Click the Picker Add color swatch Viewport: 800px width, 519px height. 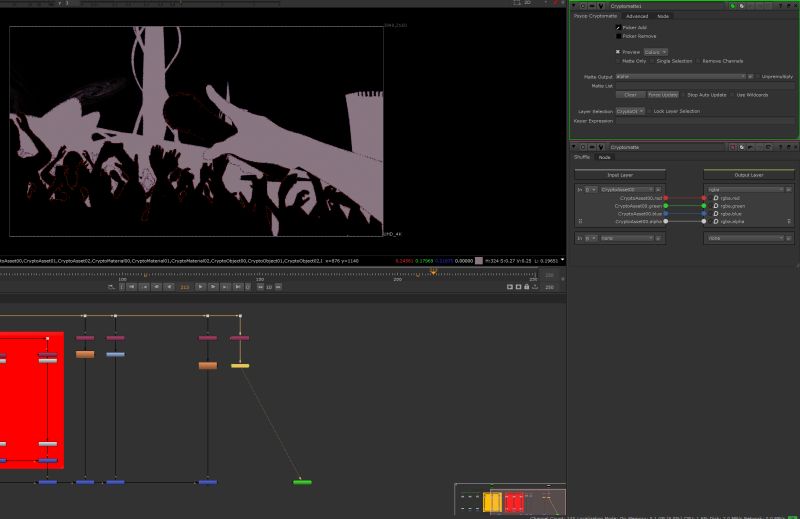(x=618, y=28)
